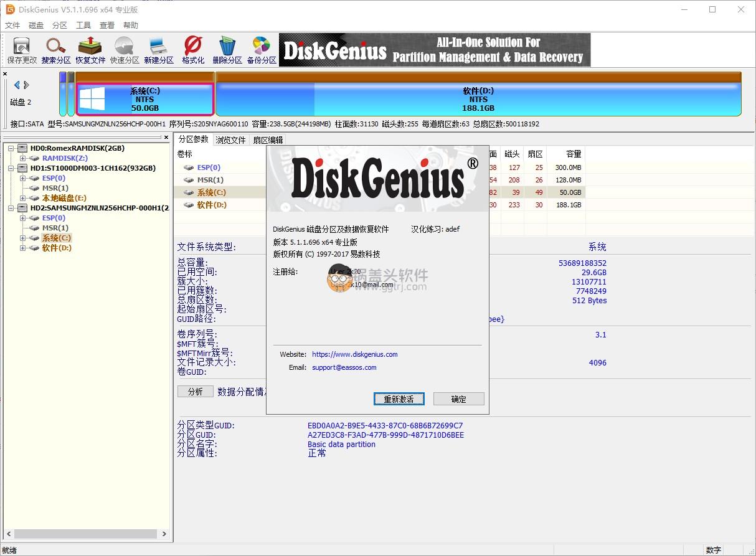The height and width of the screenshot is (556, 756).
Task: Click the DiskGenius banner advertisement
Action: tap(435, 50)
